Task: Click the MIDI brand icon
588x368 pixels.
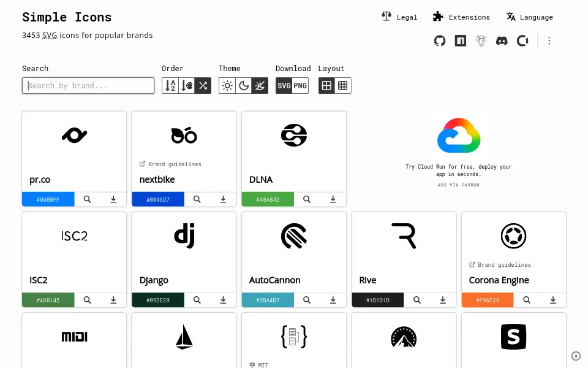Action: (74, 337)
